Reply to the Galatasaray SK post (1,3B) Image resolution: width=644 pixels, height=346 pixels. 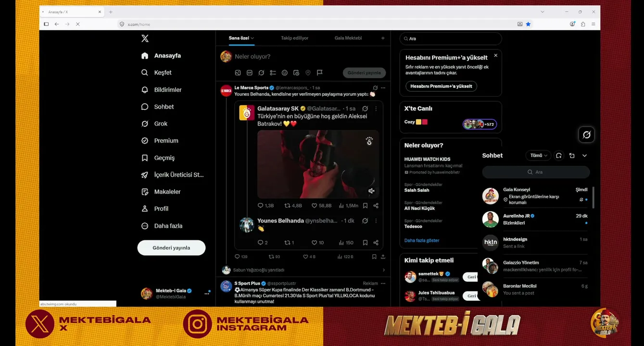click(x=265, y=206)
